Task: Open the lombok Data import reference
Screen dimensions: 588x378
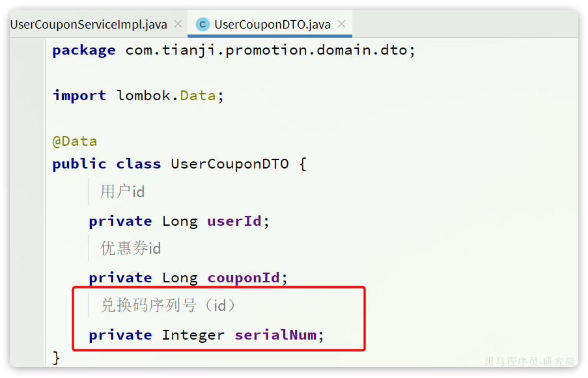Action: (x=197, y=96)
